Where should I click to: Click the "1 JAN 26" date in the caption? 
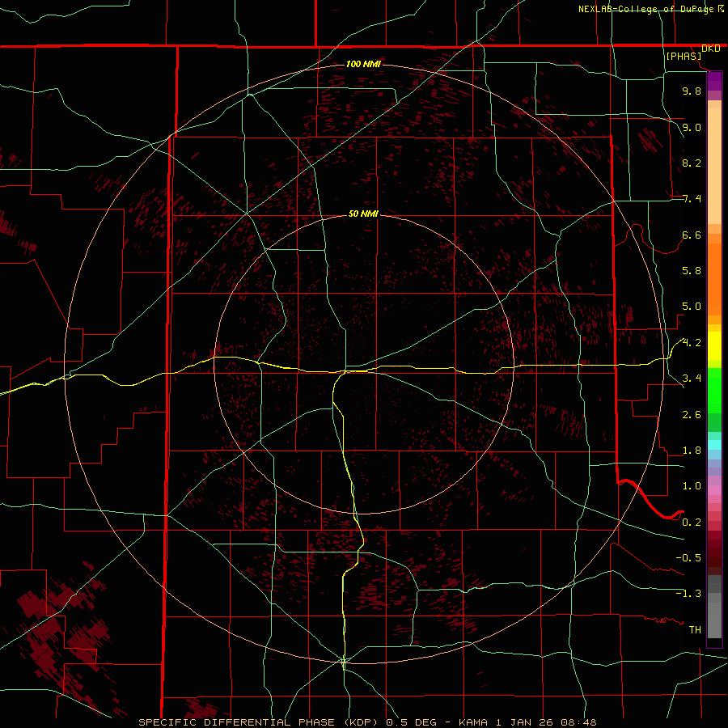point(526,722)
